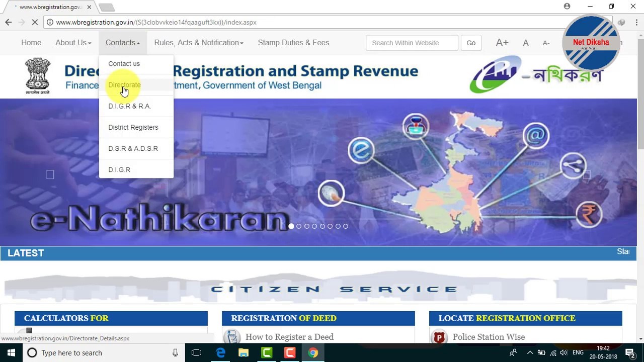Select the last carousel indicator dot

pyautogui.click(x=346, y=226)
